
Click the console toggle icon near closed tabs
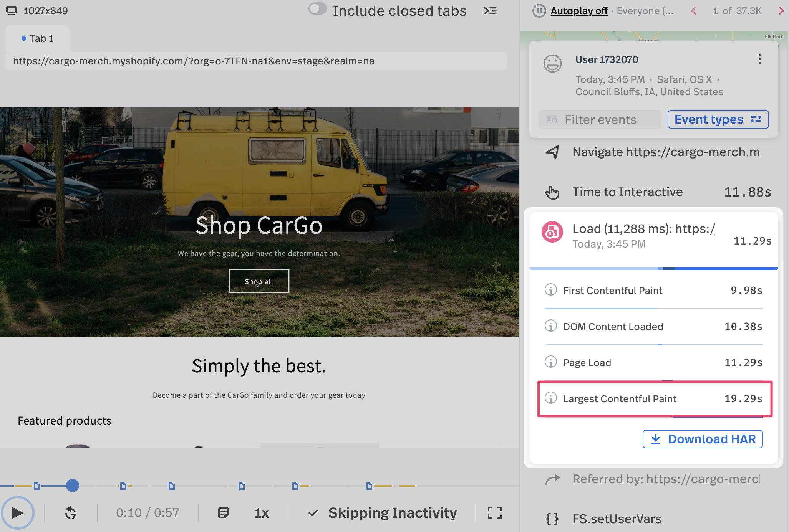(x=490, y=11)
